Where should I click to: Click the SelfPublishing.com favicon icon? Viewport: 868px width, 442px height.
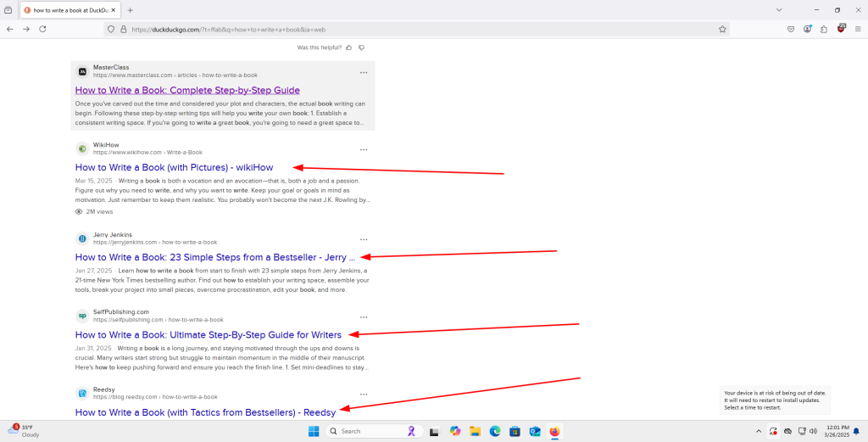pyautogui.click(x=82, y=316)
